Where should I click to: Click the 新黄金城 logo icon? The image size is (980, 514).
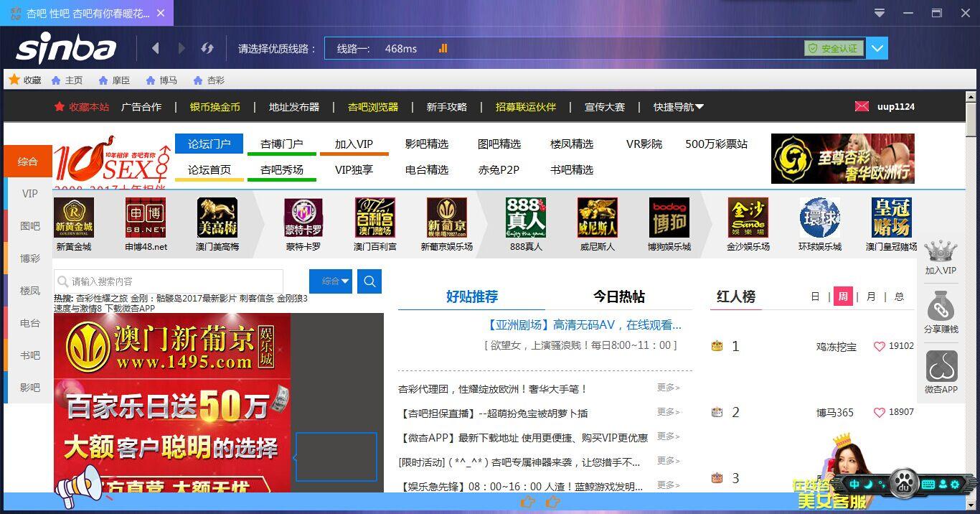74,218
